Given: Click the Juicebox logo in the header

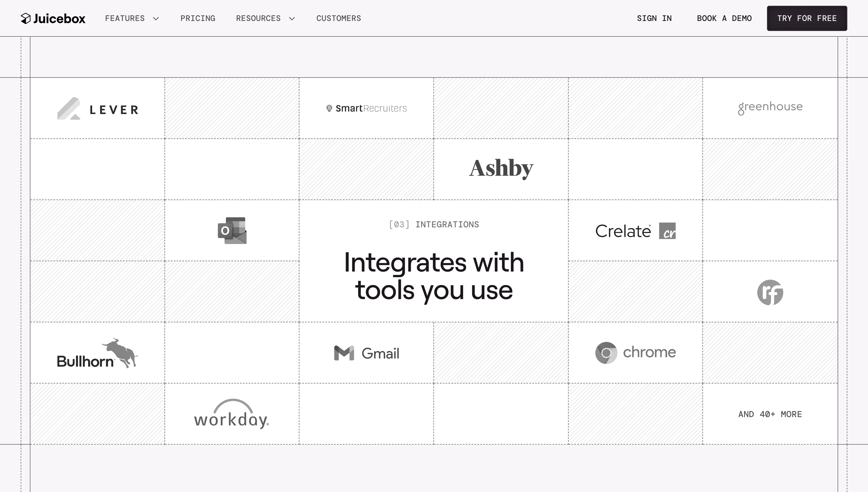Looking at the screenshot, I should [x=53, y=18].
